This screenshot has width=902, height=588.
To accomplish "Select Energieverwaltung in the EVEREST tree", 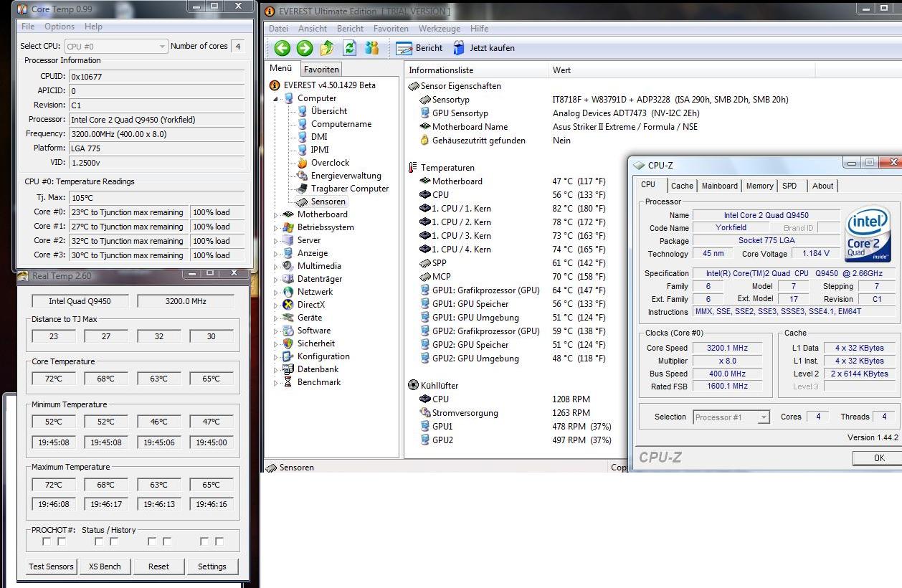I will click(x=346, y=176).
